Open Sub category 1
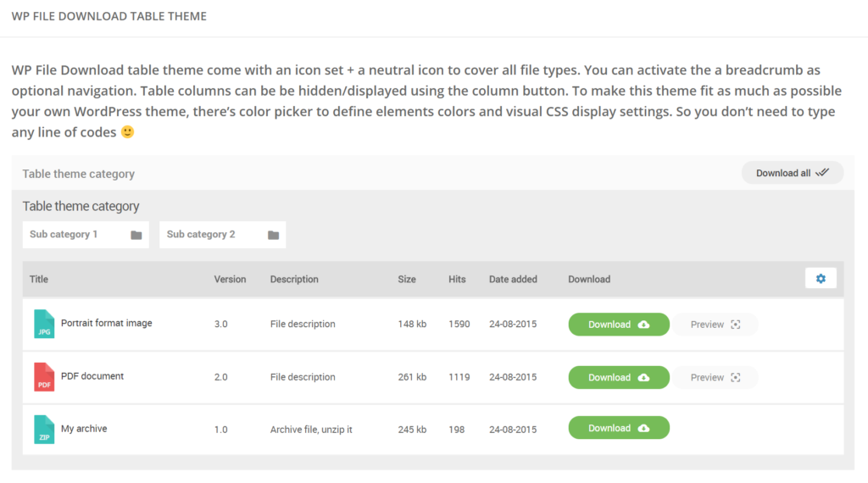This screenshot has height=483, width=868. tap(86, 235)
